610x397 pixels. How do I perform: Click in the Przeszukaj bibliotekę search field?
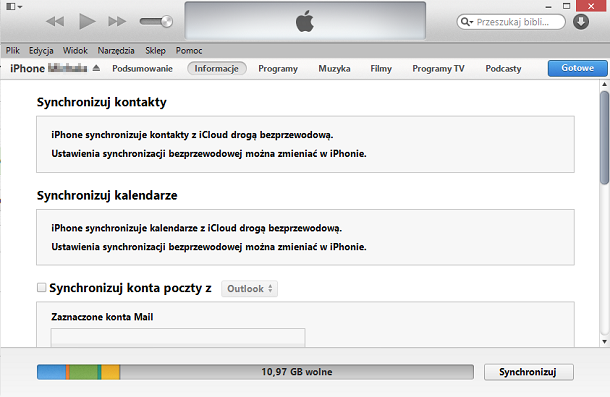[511, 22]
